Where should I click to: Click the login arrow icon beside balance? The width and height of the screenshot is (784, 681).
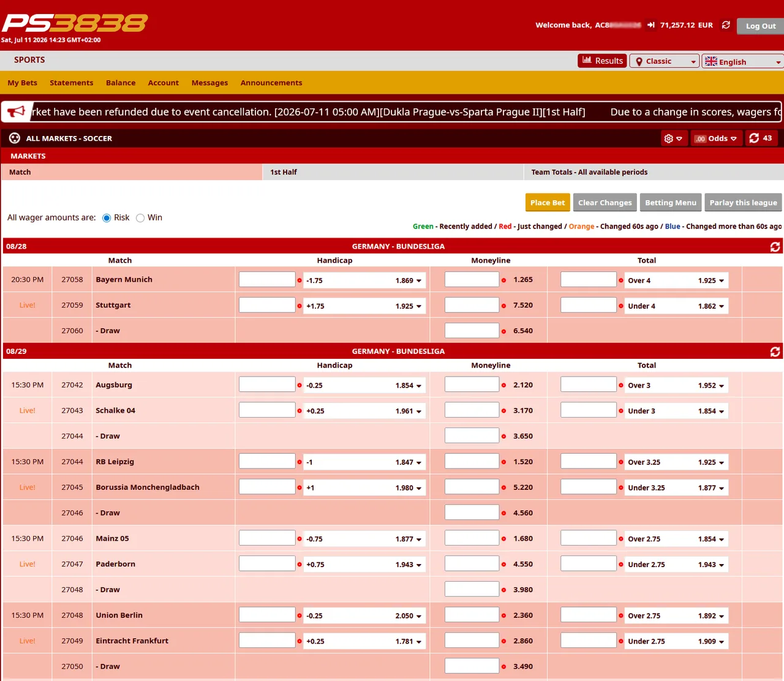pyautogui.click(x=651, y=25)
